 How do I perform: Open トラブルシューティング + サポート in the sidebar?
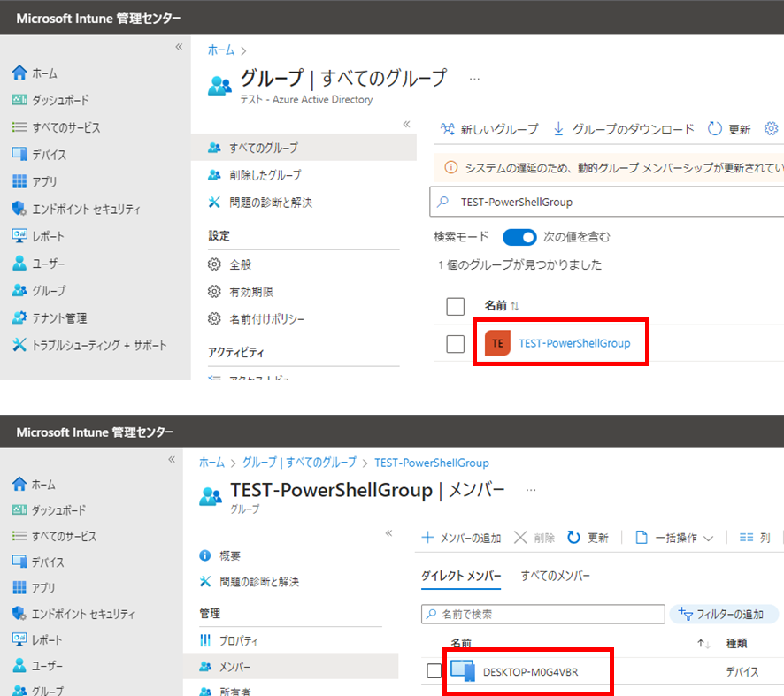click(x=89, y=345)
